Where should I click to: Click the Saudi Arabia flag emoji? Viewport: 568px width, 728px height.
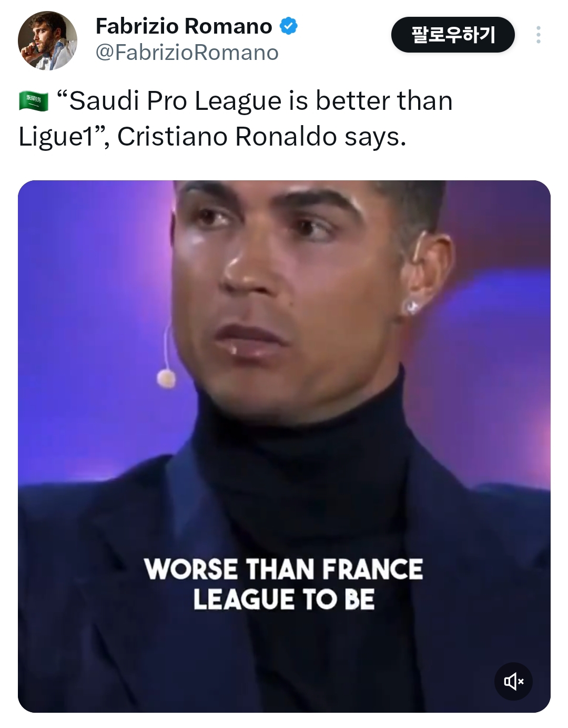pos(34,101)
